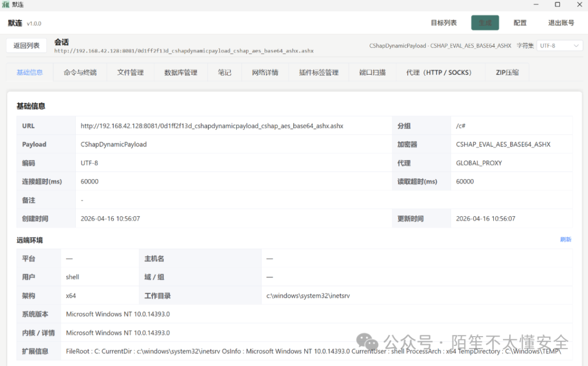Click the 更新时间 value 2026-04-16 10:56:07
This screenshot has width=588, height=366.
click(x=486, y=218)
